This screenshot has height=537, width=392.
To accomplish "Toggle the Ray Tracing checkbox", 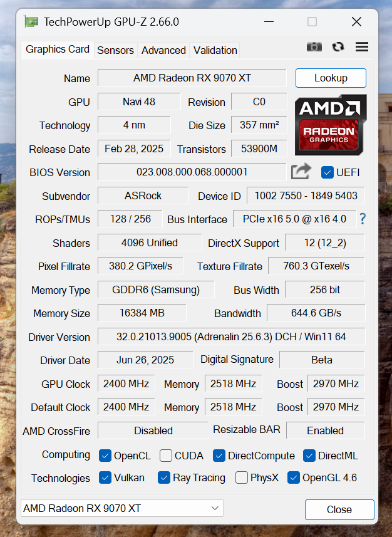I will 164,477.
